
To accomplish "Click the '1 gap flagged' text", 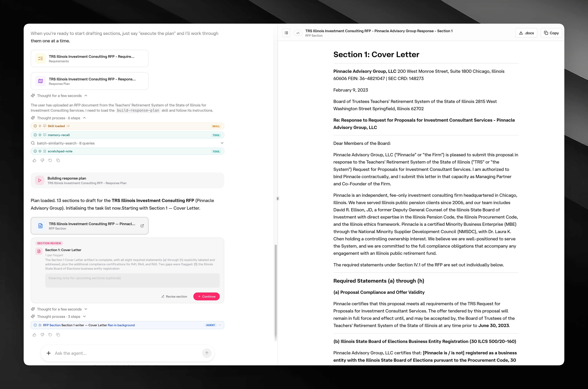I will (54, 255).
